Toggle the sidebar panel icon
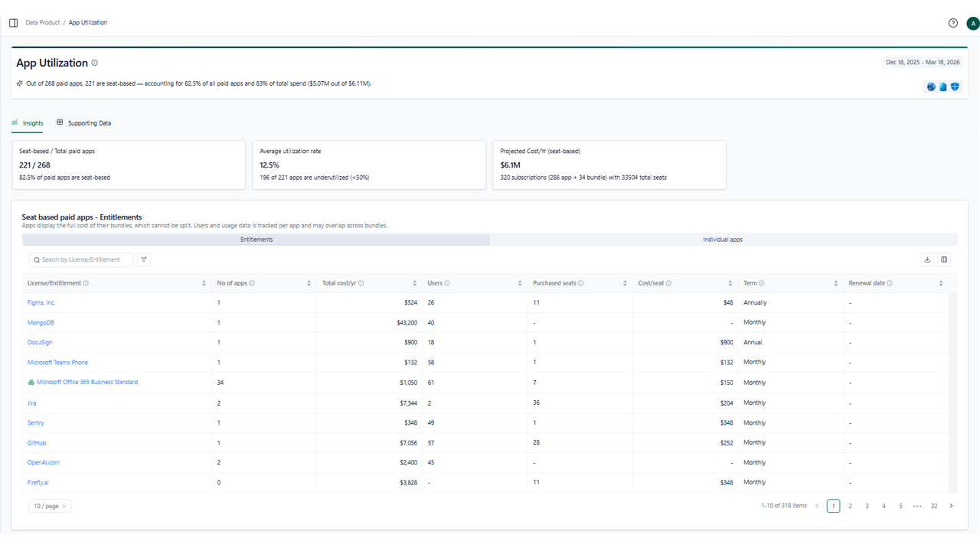Screen dimensions: 980x551 pos(13,23)
